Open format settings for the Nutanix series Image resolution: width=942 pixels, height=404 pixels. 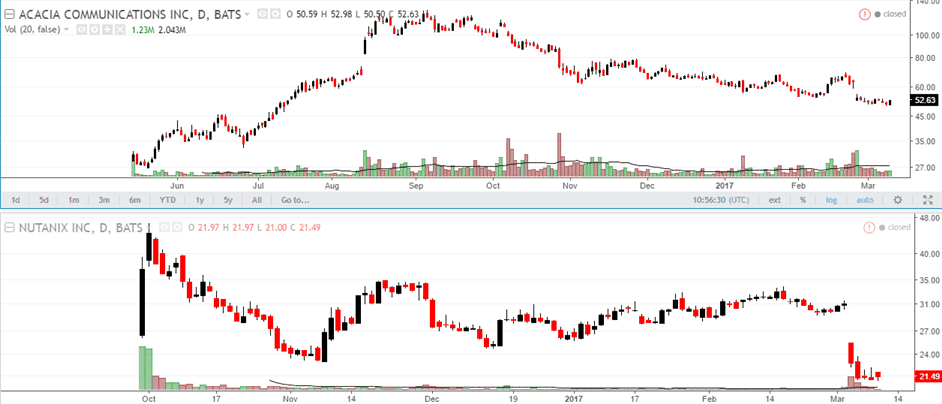177,227
